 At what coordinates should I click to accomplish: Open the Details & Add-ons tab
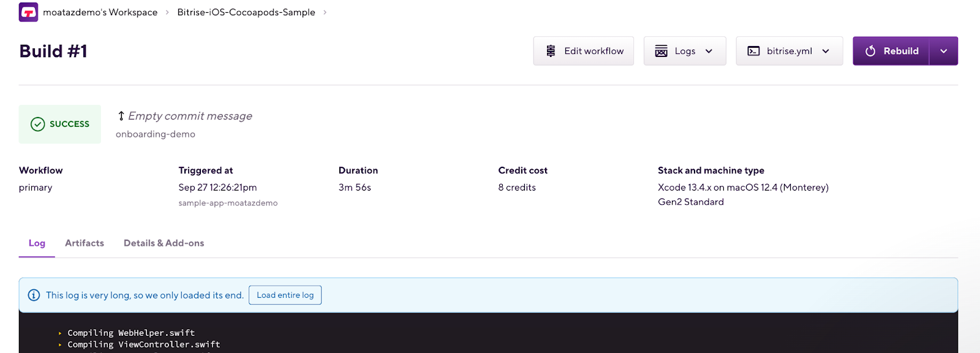(164, 243)
